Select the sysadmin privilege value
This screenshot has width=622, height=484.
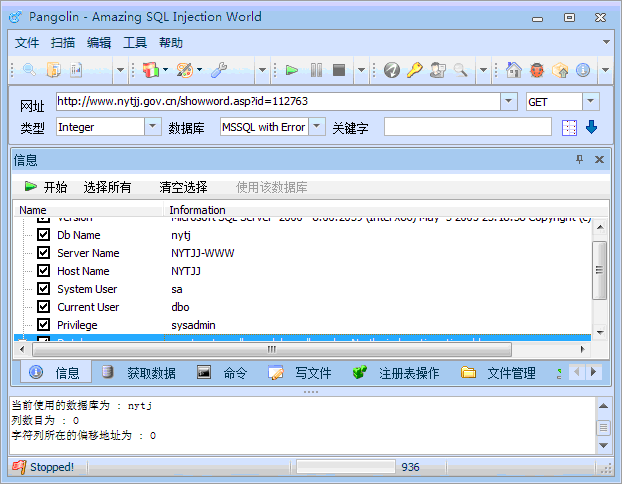pos(193,325)
